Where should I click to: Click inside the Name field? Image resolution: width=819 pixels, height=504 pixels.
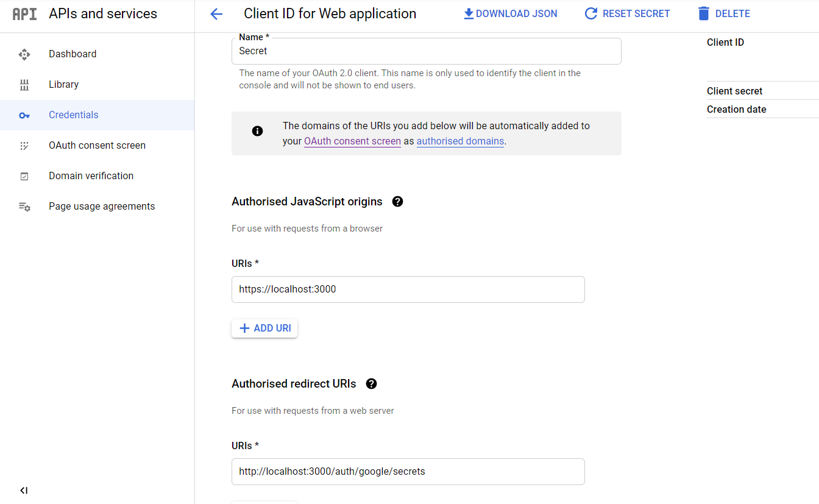(x=425, y=51)
